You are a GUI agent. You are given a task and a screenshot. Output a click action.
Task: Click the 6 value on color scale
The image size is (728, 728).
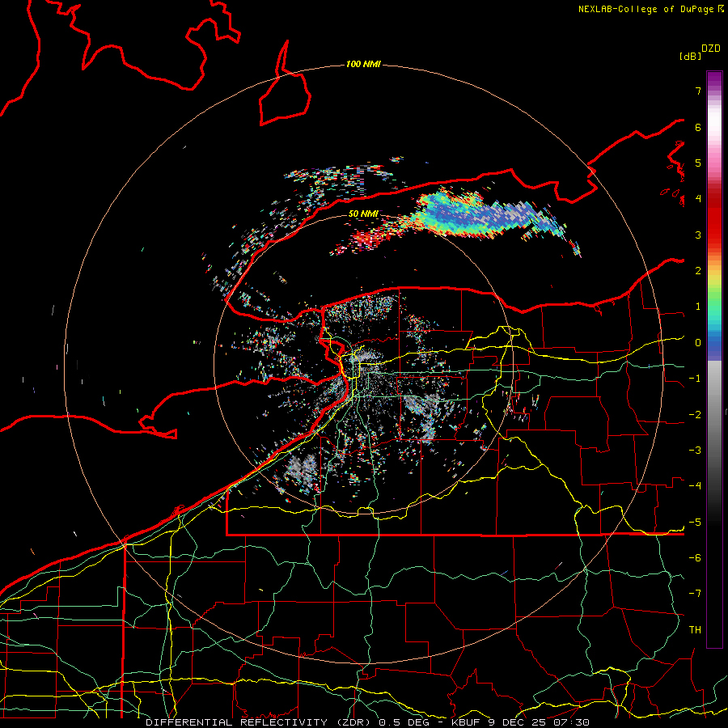(698, 127)
